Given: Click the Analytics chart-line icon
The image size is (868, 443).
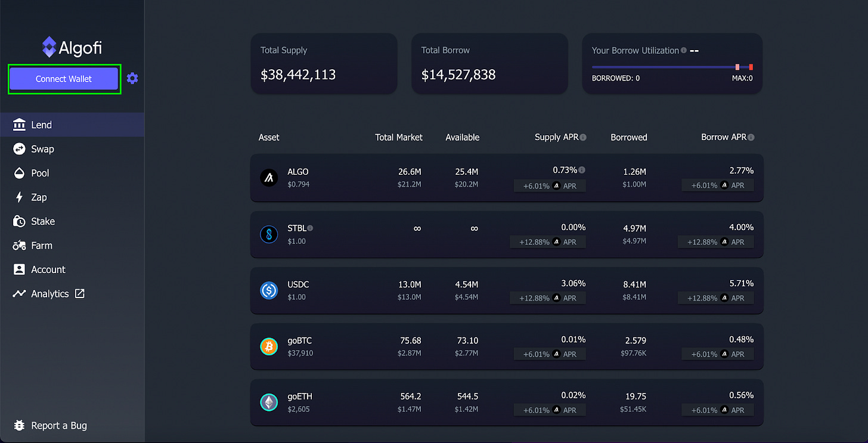Looking at the screenshot, I should coord(20,293).
